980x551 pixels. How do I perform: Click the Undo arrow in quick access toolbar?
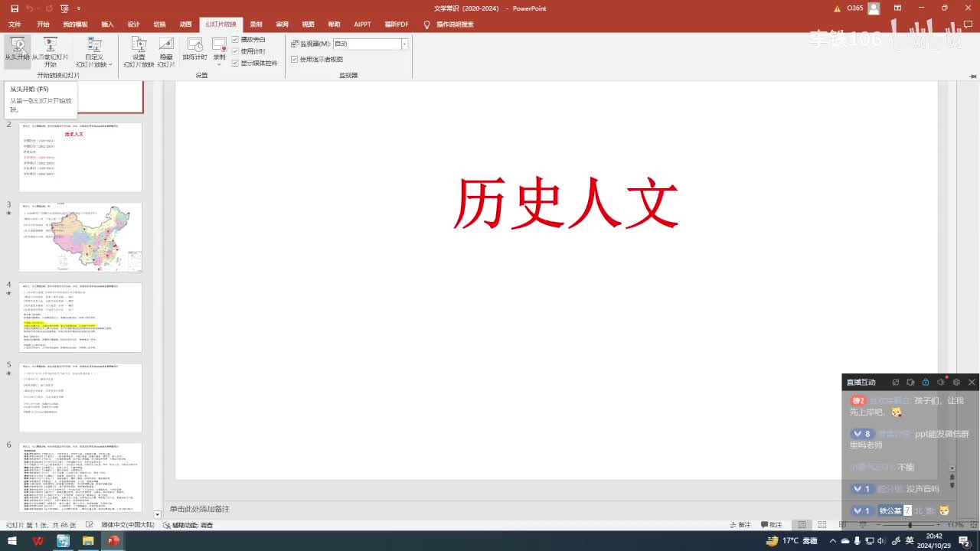(30, 8)
